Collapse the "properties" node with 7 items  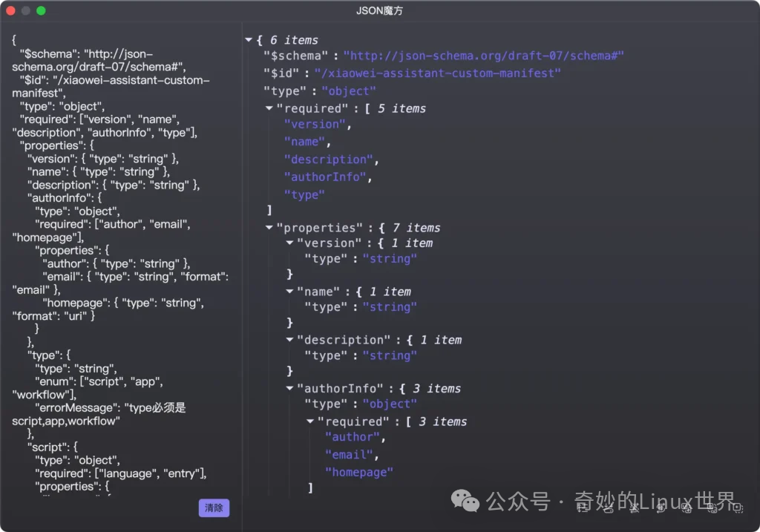(x=269, y=227)
